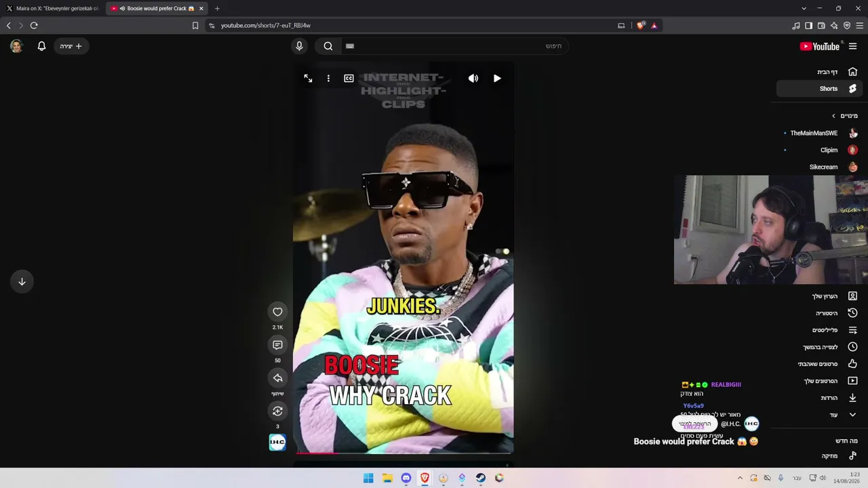Open the Brave Shields lion icon
The height and width of the screenshot is (488, 868).
click(641, 26)
